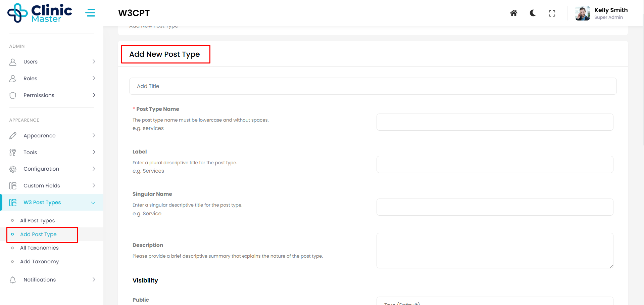
Task: Click the Notifications bell icon
Action: (13, 280)
